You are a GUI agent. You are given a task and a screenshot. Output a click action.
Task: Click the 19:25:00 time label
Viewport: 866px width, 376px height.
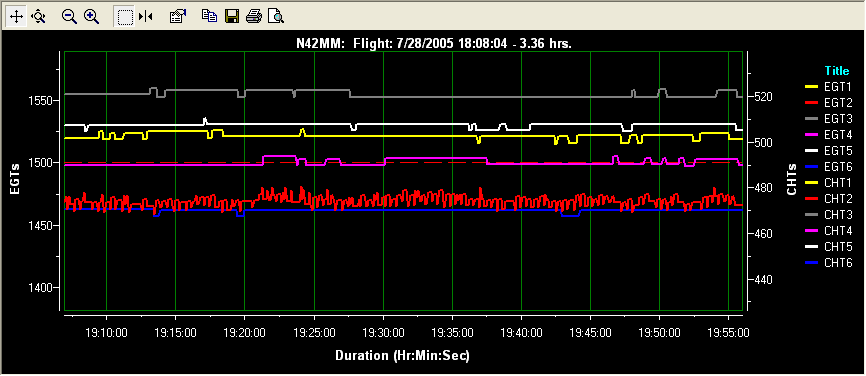314,333
